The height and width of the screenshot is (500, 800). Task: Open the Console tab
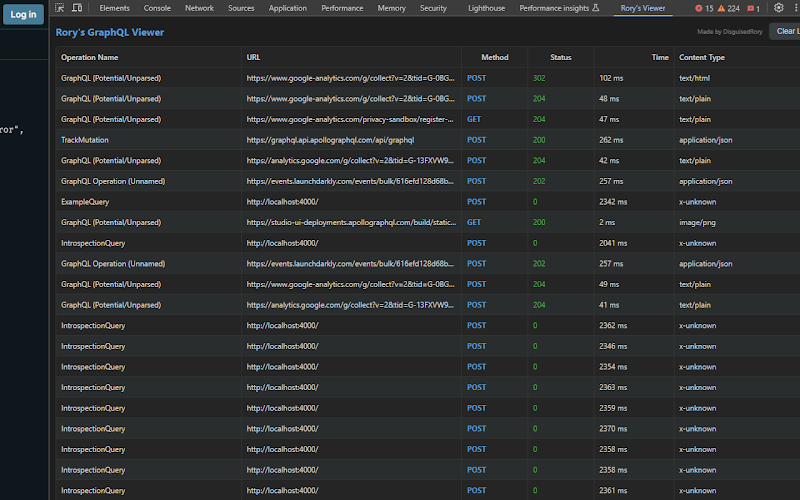click(157, 8)
